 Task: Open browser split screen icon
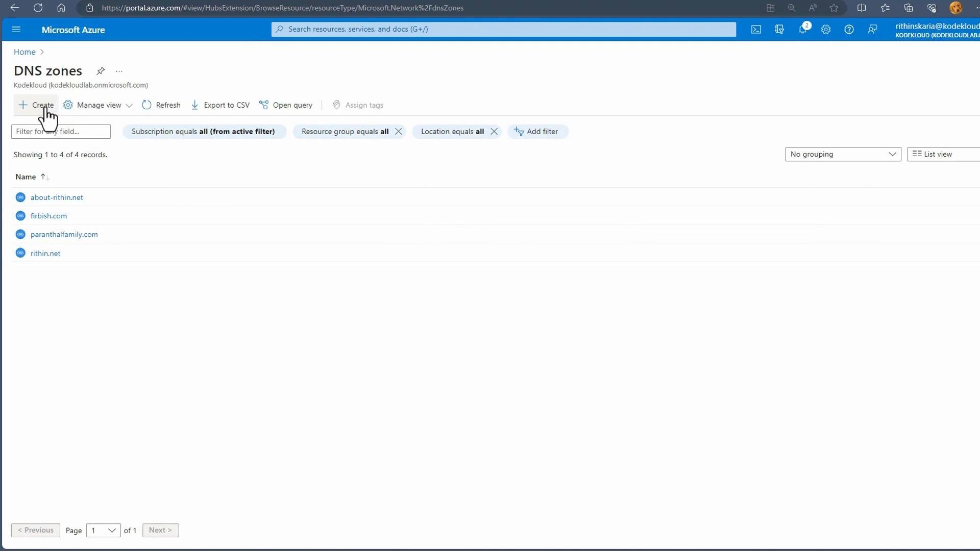[x=862, y=8]
